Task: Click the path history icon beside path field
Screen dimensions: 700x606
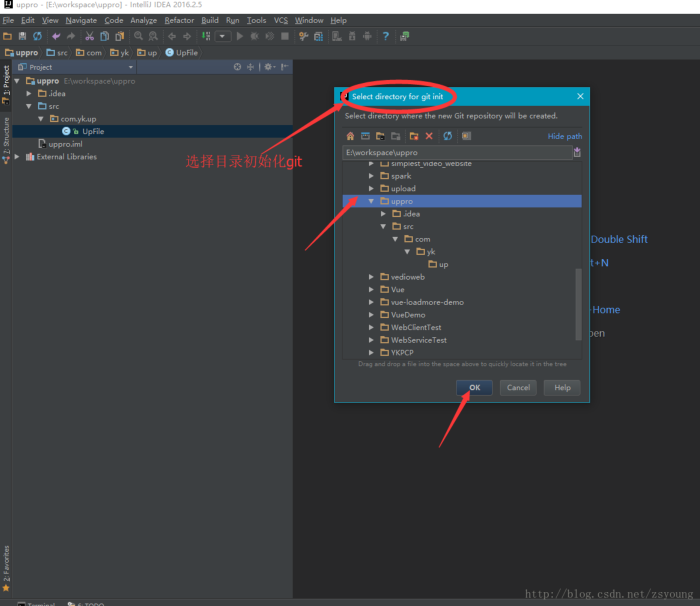Action: [577, 153]
